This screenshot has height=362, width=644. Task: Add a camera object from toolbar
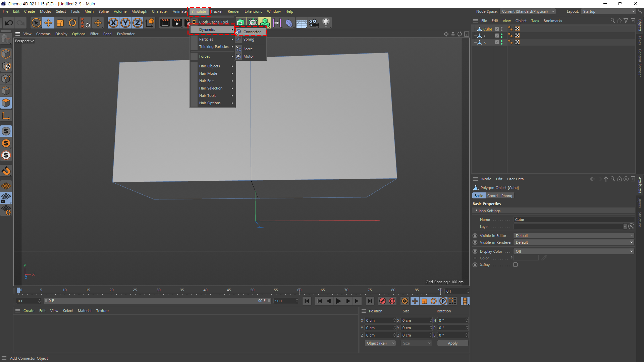tap(314, 23)
